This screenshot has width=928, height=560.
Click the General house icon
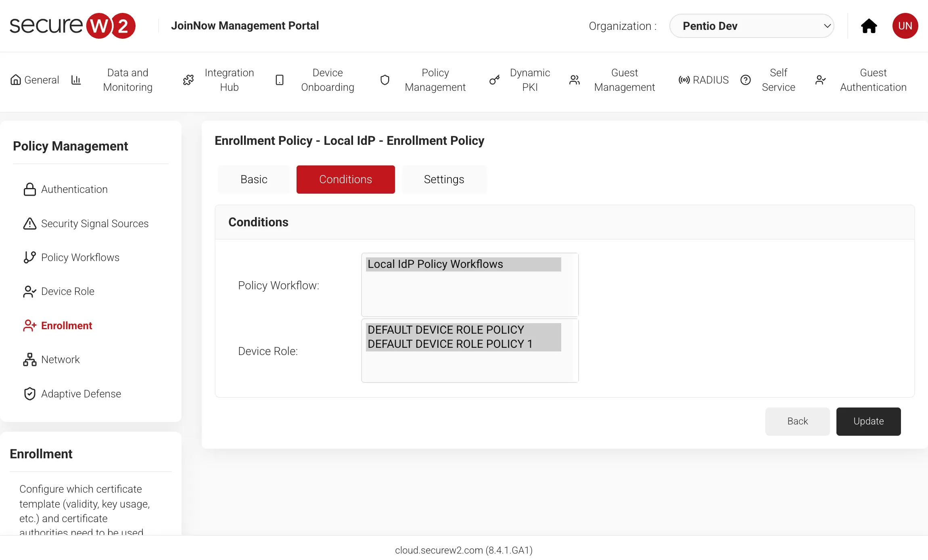tap(16, 80)
